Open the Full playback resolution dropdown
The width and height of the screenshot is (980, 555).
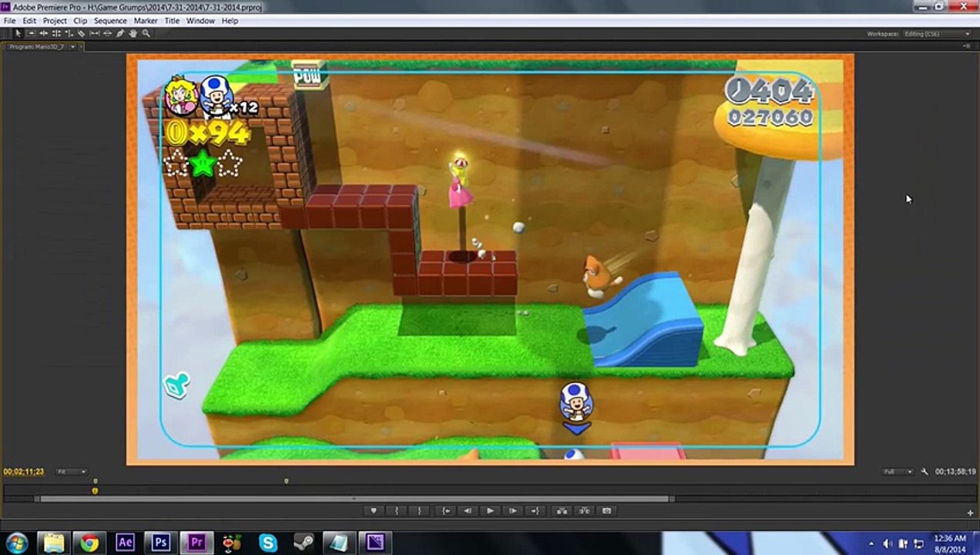coord(898,472)
